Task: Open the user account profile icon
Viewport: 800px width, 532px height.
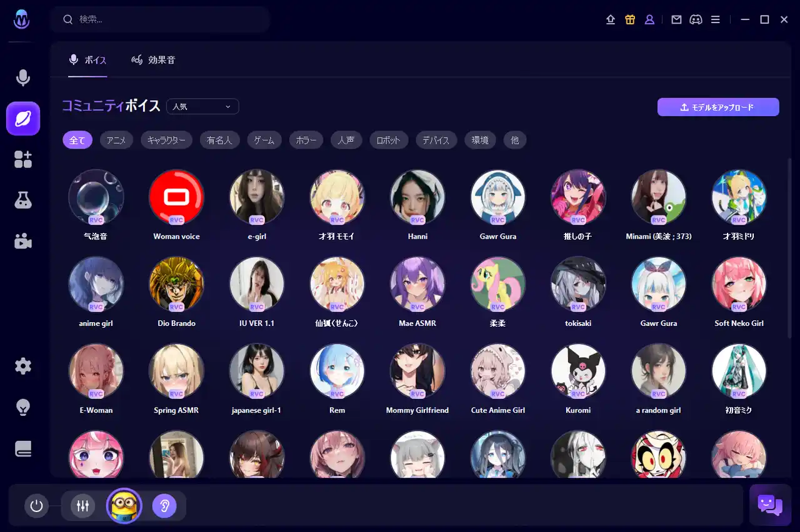Action: tap(649, 19)
